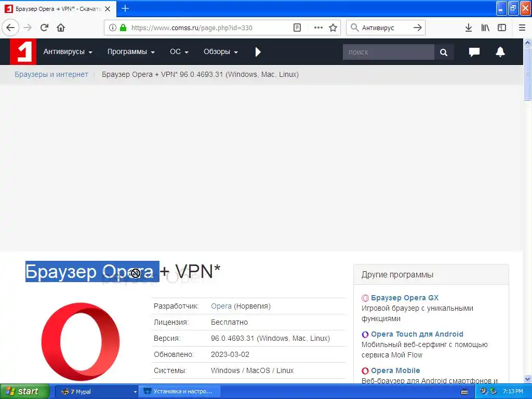Image resolution: width=532 pixels, height=399 pixels.
Task: Open the Антивирусы dropdown menu
Action: 68,52
